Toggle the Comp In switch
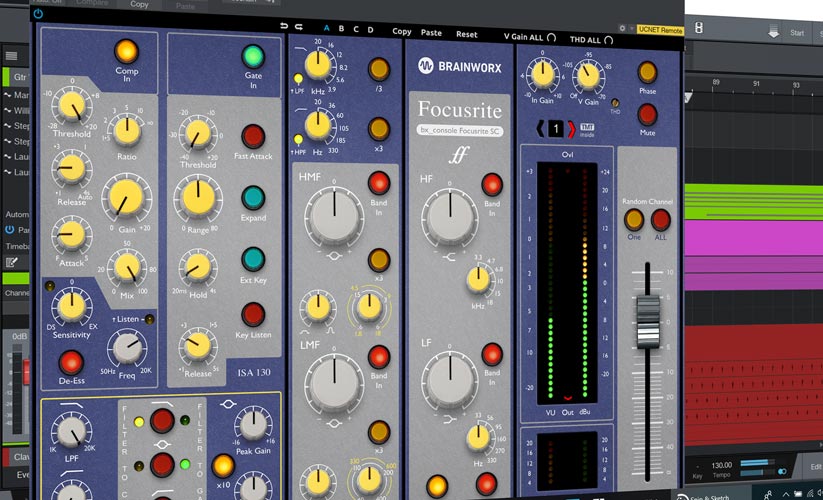Viewport: 823px width, 500px height. click(x=127, y=50)
